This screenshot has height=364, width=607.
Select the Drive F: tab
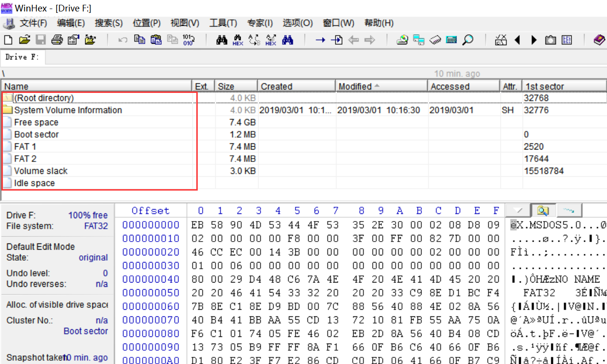[x=22, y=57]
